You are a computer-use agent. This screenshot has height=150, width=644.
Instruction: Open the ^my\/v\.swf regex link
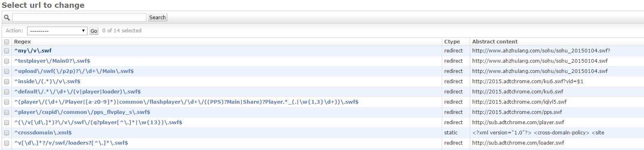pos(33,50)
